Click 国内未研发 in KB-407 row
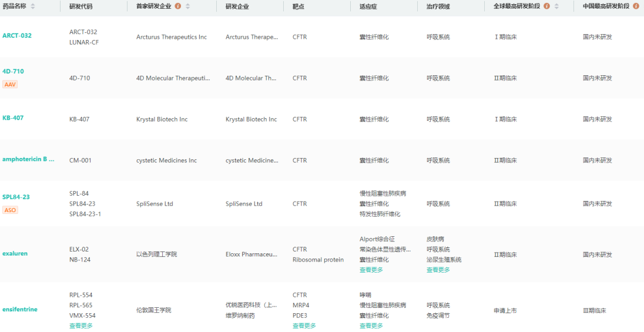Screen dimensions: 644x332 coord(597,119)
